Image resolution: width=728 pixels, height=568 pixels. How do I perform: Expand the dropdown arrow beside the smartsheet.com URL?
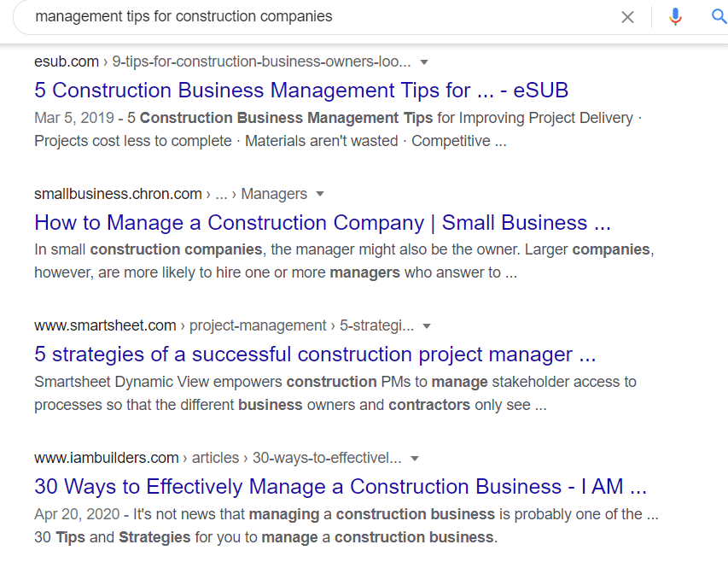click(x=427, y=325)
